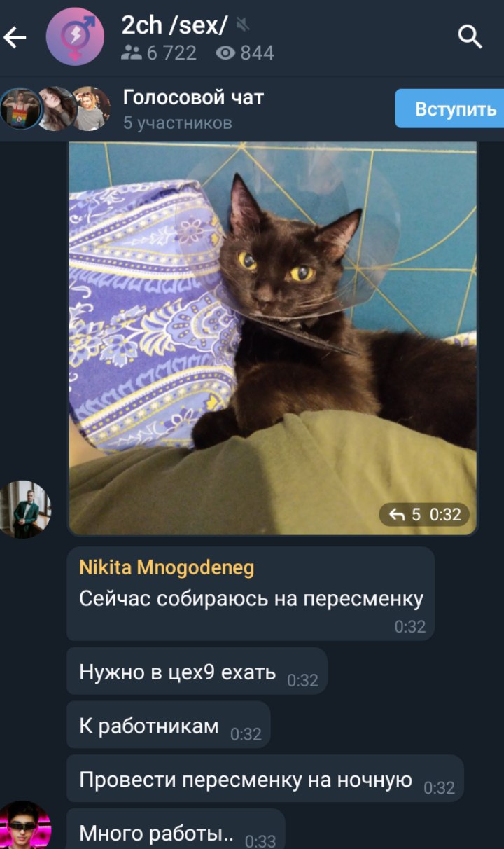
Task: Tap the members count icon showing 6 722
Action: pyautogui.click(x=131, y=53)
